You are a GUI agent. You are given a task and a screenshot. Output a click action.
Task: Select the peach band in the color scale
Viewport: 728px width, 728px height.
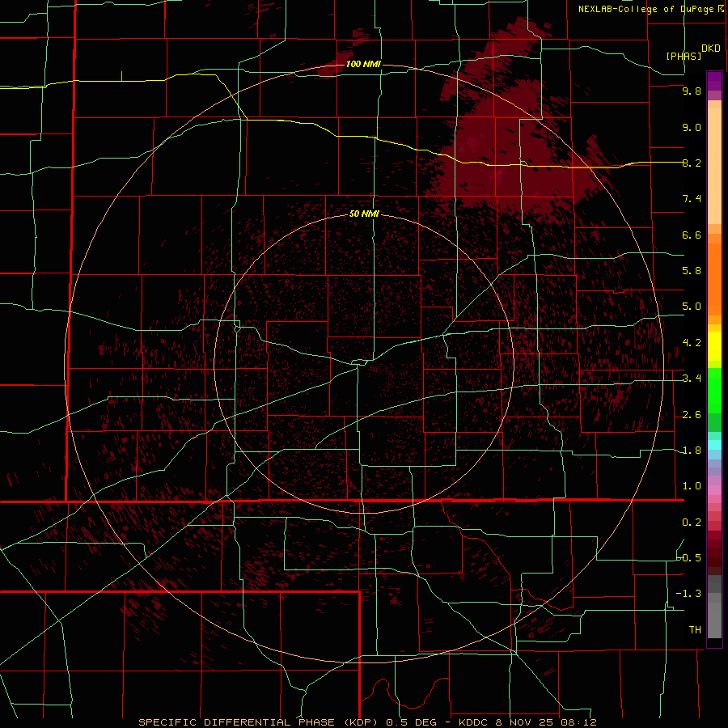[x=714, y=166]
